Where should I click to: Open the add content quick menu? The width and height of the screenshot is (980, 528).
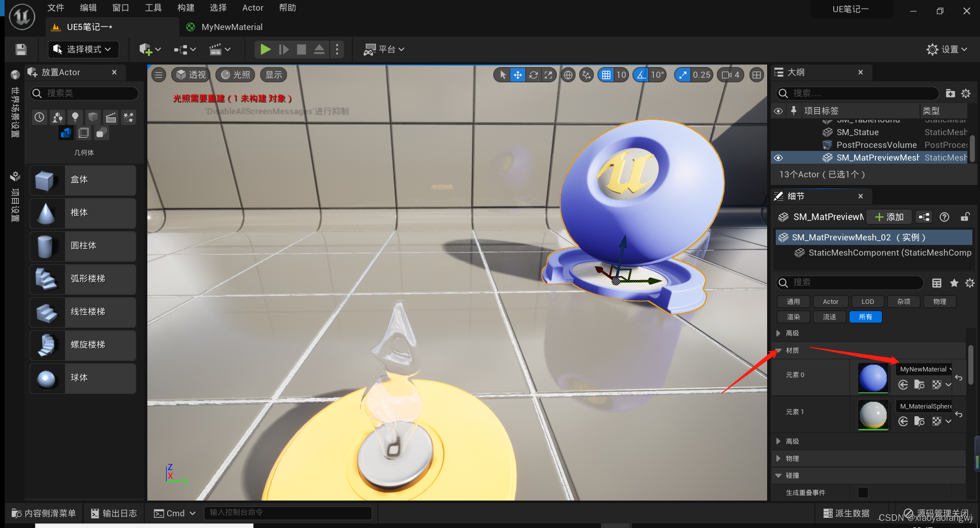150,49
